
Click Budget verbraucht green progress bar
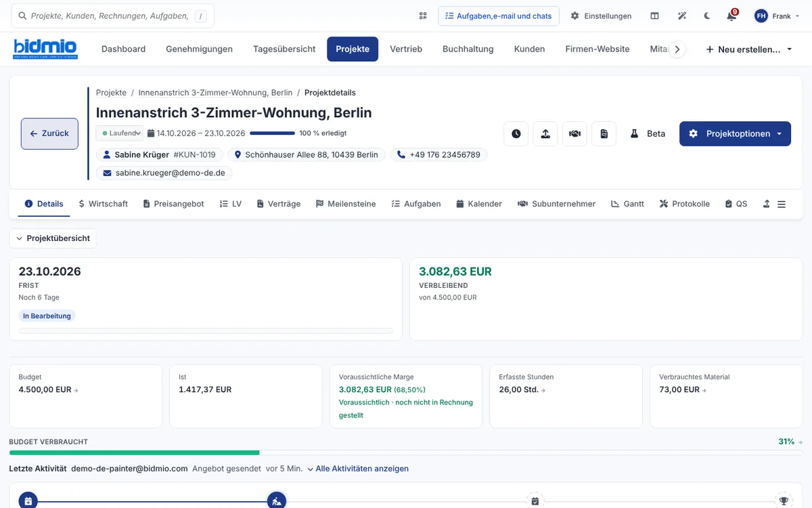(x=134, y=452)
